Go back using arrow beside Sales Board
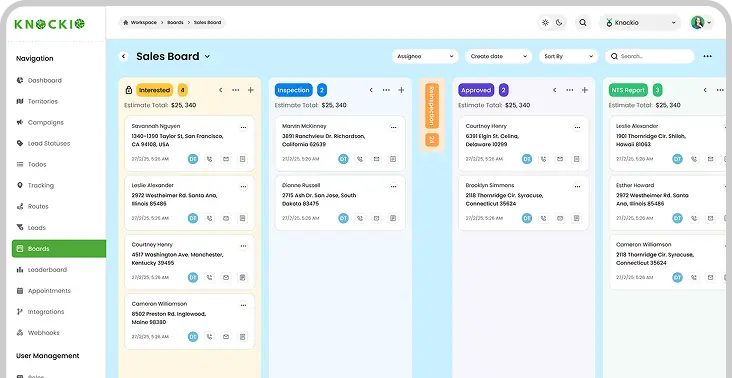Screen dimensions: 732x378 123,56
